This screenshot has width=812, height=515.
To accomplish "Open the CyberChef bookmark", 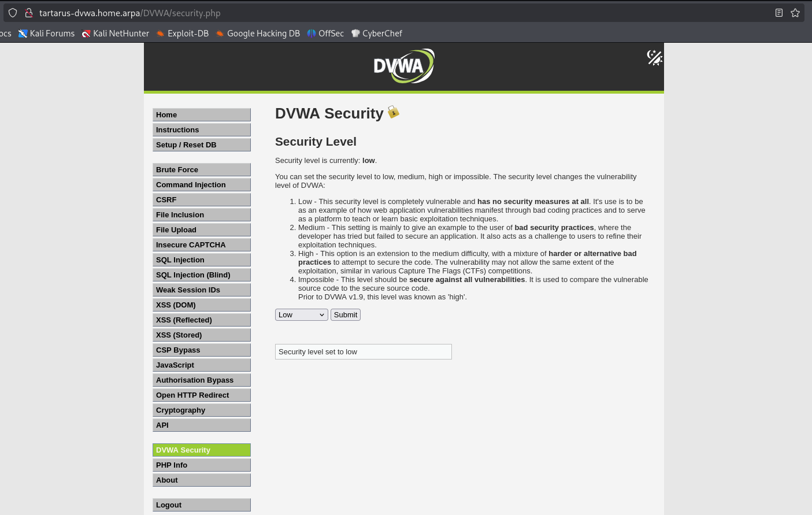I will tap(376, 34).
